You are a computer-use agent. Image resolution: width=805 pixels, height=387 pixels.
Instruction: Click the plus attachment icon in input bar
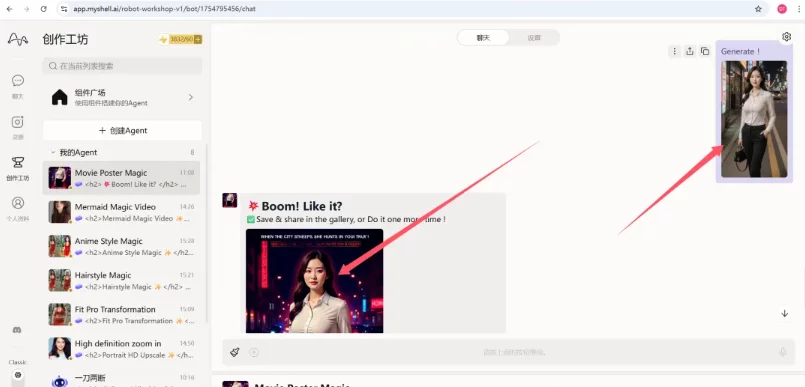coord(254,352)
